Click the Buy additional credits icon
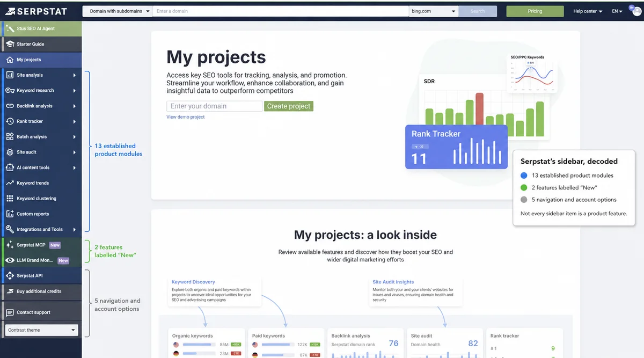The width and height of the screenshot is (644, 358). tap(10, 291)
